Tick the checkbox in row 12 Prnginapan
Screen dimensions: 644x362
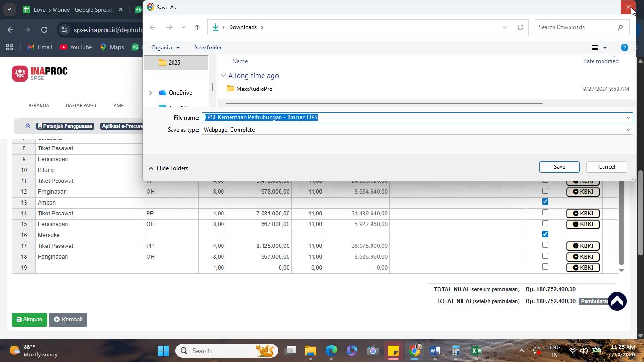(x=545, y=191)
